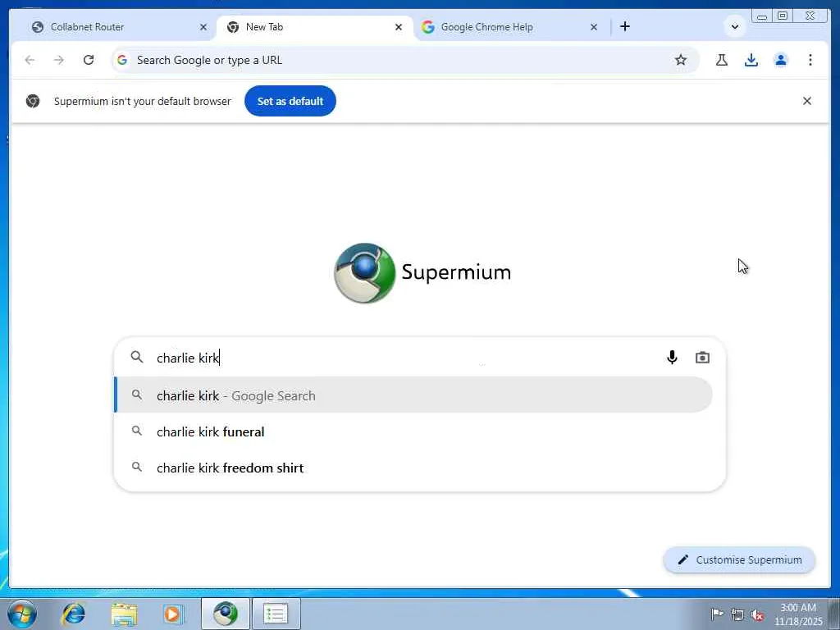This screenshot has height=630, width=840.
Task: Launch Internet Explorer from taskbar
Action: click(73, 614)
